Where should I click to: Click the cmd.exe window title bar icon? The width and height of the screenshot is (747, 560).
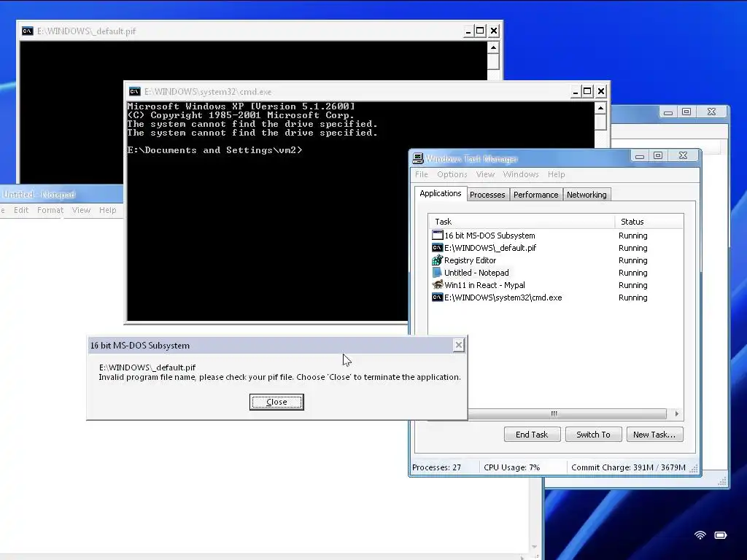click(x=135, y=91)
